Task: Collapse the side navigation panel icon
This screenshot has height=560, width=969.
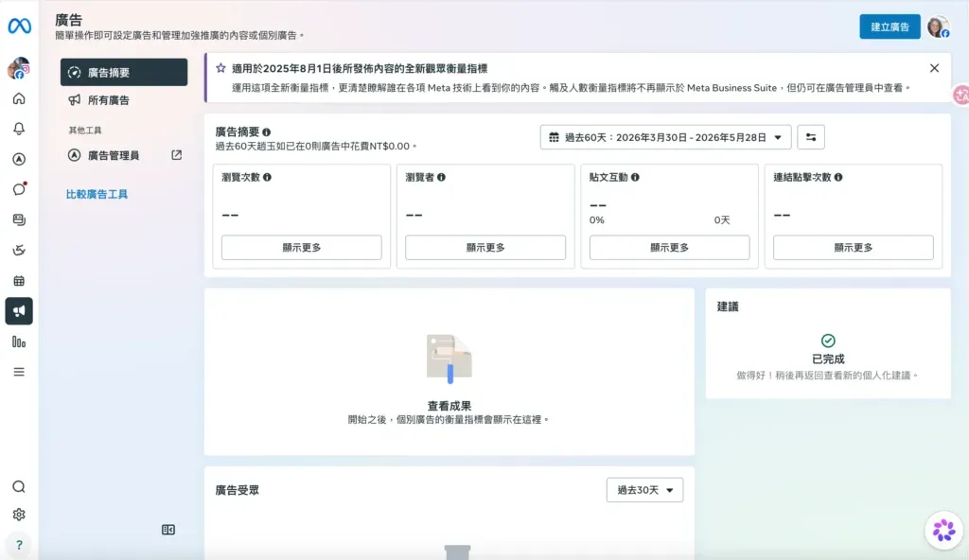Action: coord(168,530)
